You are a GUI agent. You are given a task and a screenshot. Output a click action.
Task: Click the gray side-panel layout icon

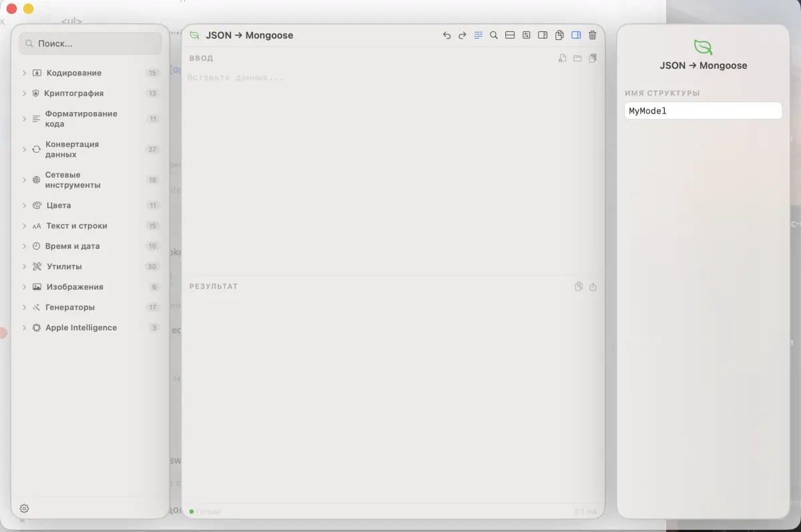pyautogui.click(x=543, y=35)
